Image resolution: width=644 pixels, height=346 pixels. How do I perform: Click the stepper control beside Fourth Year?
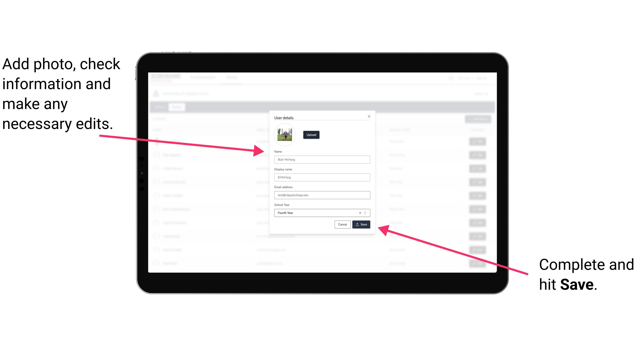click(367, 213)
